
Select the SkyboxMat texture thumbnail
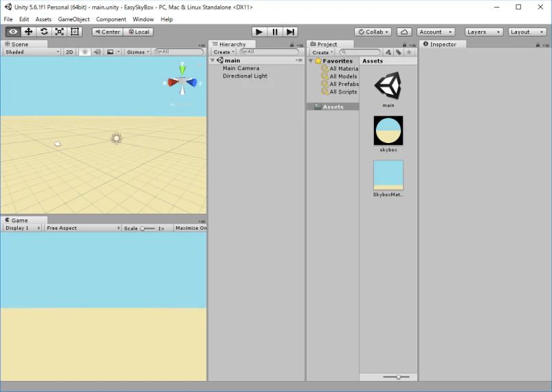point(388,175)
